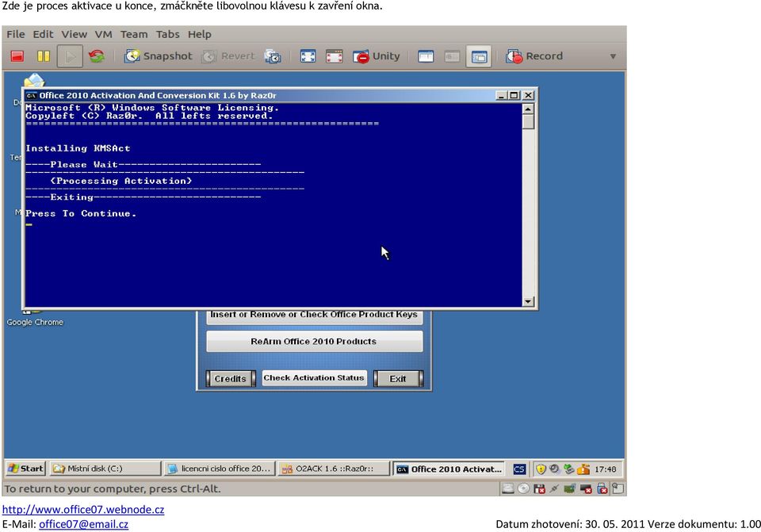Click the "(Processing Activation)" console line
Screen dimensions: 761x532
coord(121,181)
